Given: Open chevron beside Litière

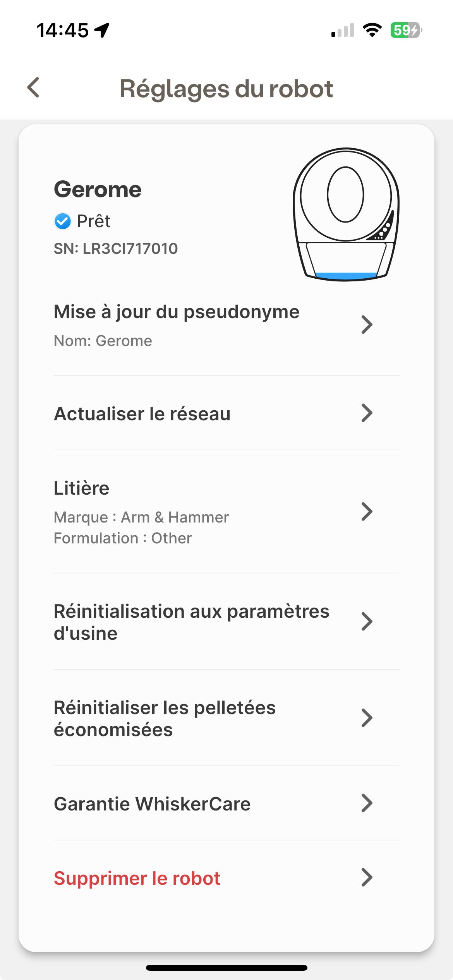Looking at the screenshot, I should pyautogui.click(x=366, y=512).
